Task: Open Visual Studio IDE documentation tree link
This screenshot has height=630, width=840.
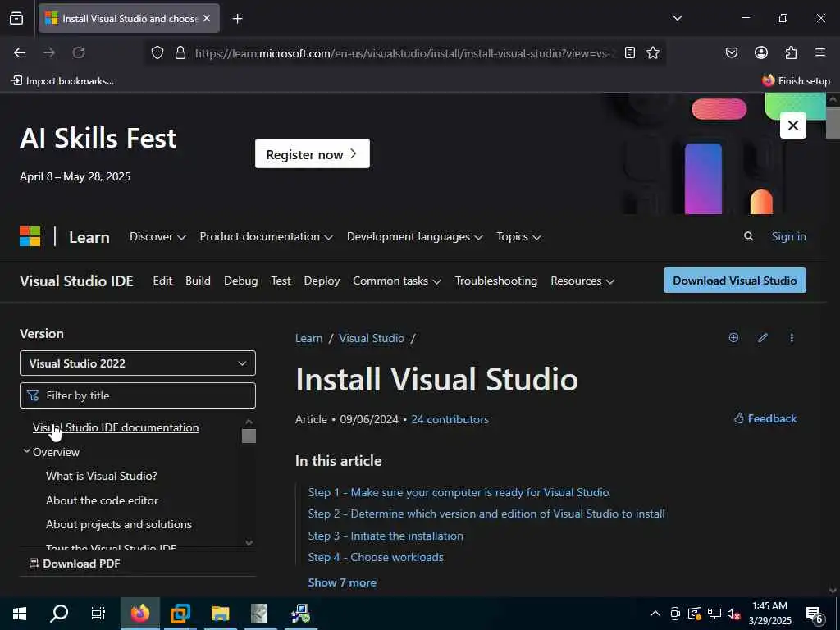Action: [116, 427]
